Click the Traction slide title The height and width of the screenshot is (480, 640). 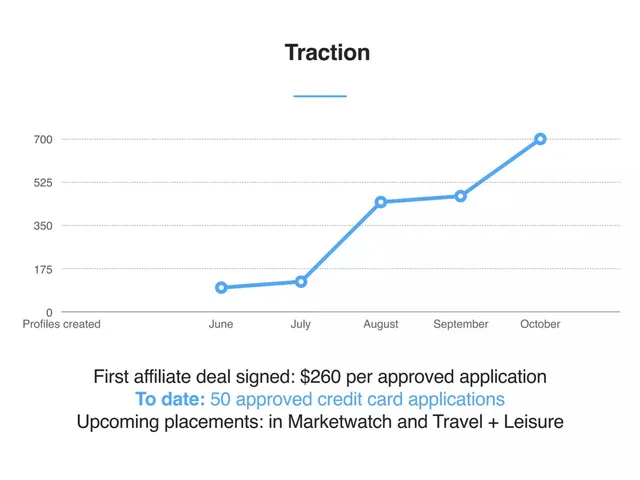(x=327, y=53)
